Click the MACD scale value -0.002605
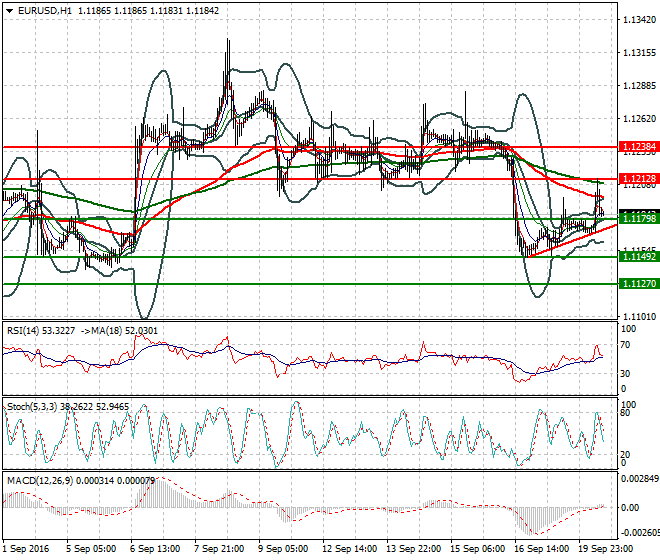Screen dimensions: 660x560 click(x=640, y=533)
